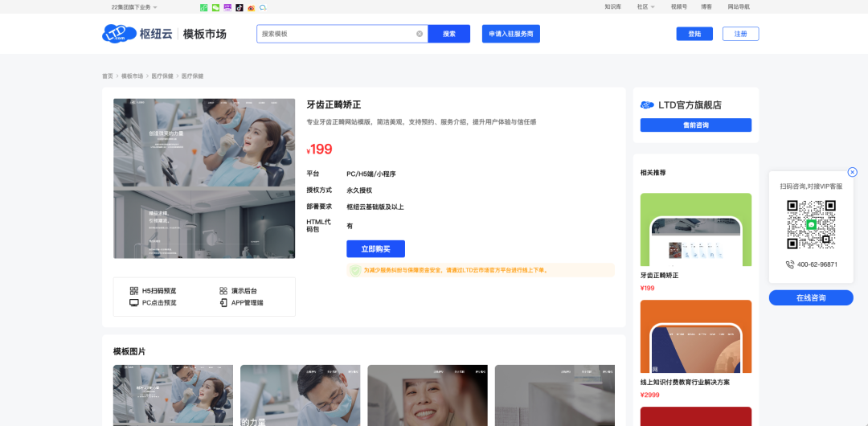868x426 pixels.
Task: Open the main dental template preview image
Action: 204,178
